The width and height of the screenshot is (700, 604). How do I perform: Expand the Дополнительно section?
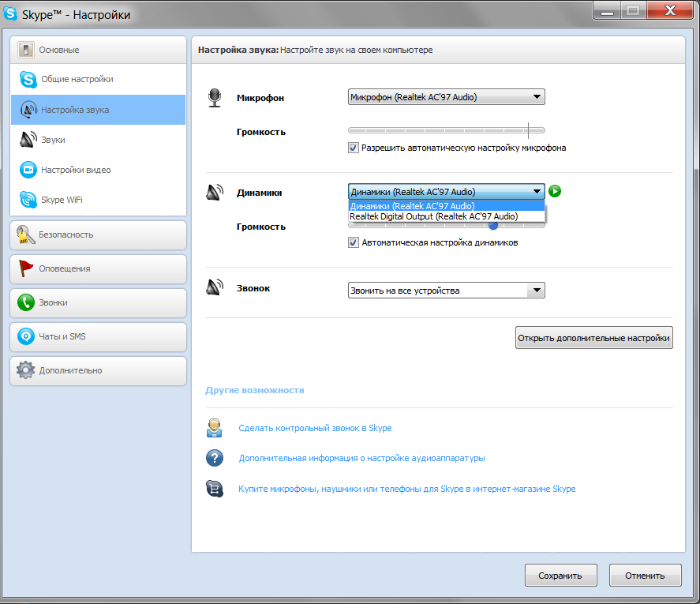pyautogui.click(x=98, y=370)
